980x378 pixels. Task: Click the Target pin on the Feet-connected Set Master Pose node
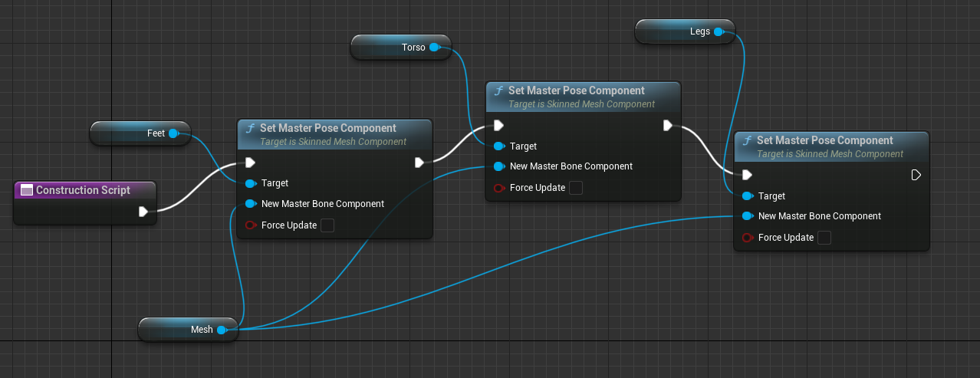(250, 184)
